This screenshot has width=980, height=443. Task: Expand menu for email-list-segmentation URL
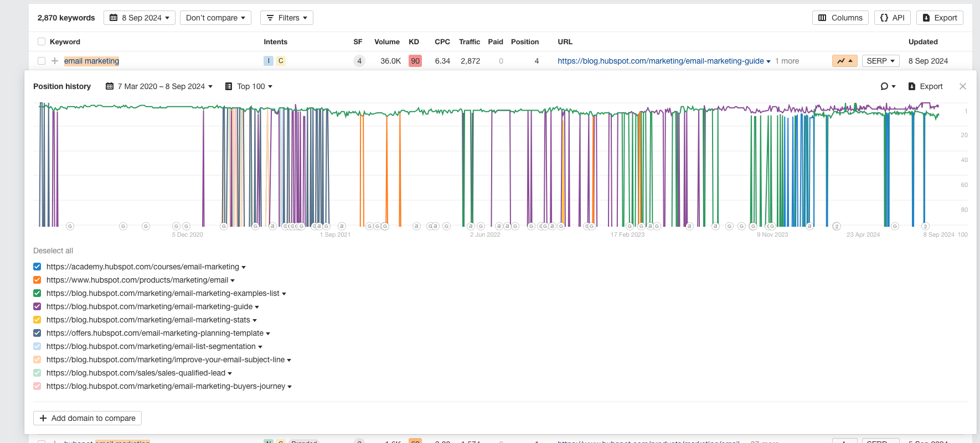point(260,347)
